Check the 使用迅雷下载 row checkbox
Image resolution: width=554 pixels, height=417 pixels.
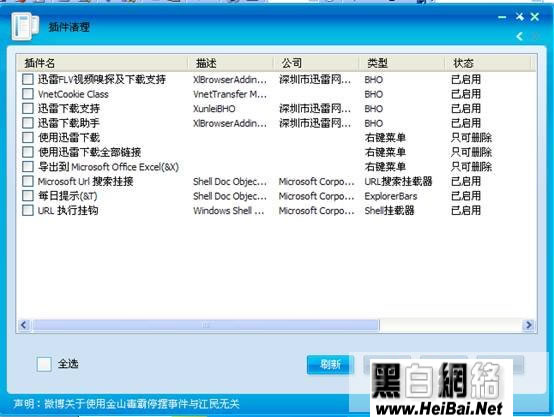(28, 137)
